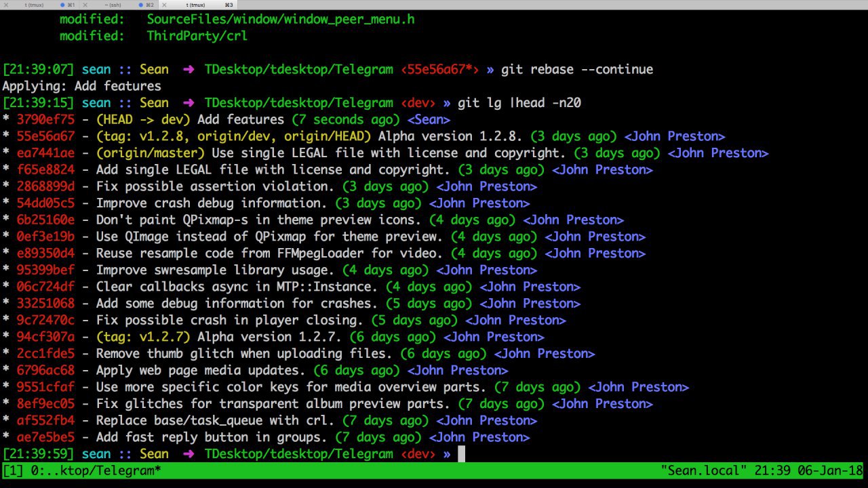This screenshot has width=868, height=488.
Task: Click the path 'SourceFiles/window/window_peer_menu.h'
Action: click(281, 19)
